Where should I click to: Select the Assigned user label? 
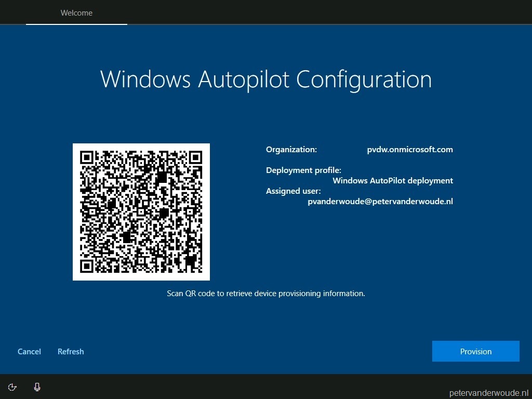click(x=294, y=191)
